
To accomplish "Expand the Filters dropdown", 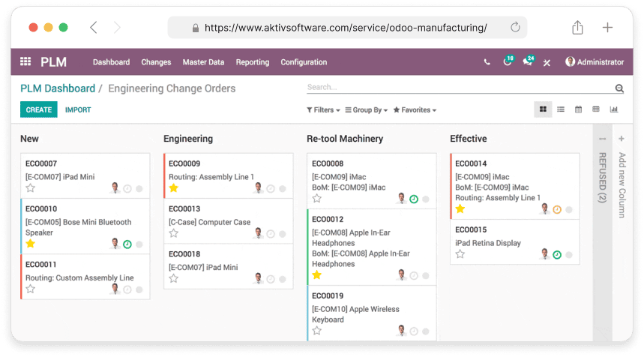I will [x=323, y=110].
